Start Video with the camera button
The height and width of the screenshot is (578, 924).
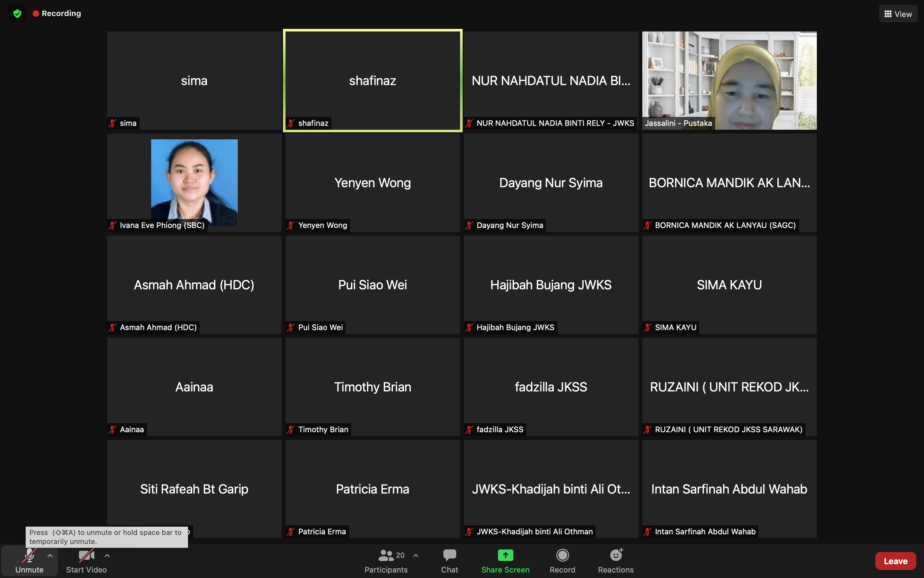[x=86, y=561]
